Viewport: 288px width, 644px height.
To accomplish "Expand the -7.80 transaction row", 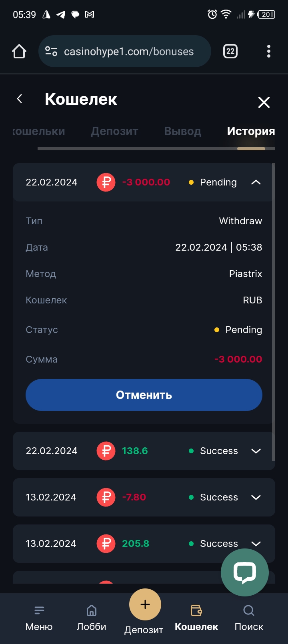I will (x=256, y=497).
